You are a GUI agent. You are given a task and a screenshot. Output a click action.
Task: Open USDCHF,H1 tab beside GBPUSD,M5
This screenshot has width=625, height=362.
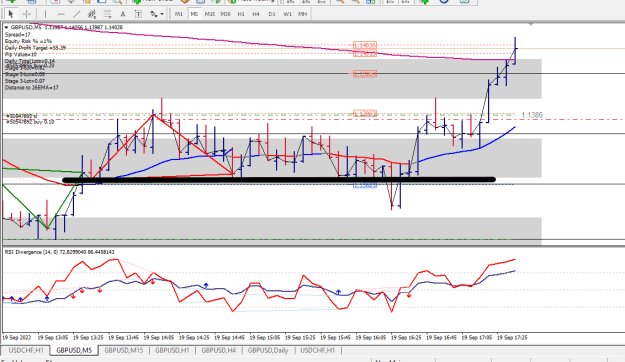(x=26, y=350)
